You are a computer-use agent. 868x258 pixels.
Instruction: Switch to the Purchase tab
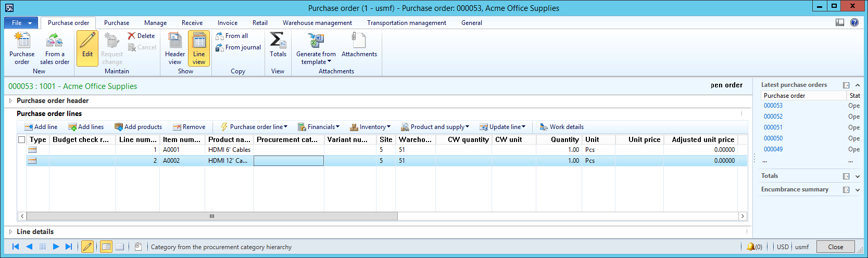click(117, 23)
